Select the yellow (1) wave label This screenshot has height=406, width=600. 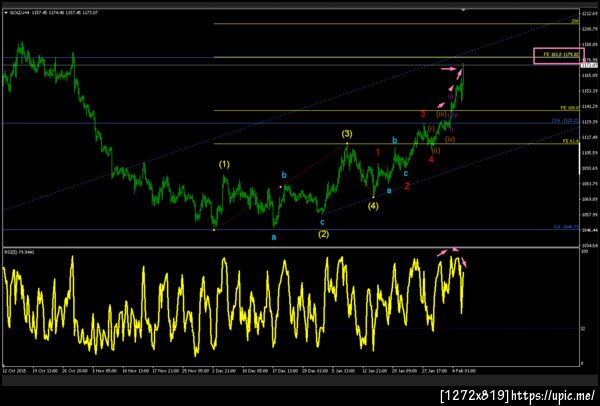224,165
